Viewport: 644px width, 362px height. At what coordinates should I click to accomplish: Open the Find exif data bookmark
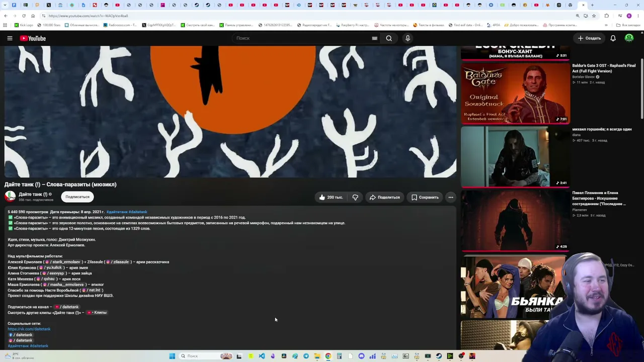[465, 25]
